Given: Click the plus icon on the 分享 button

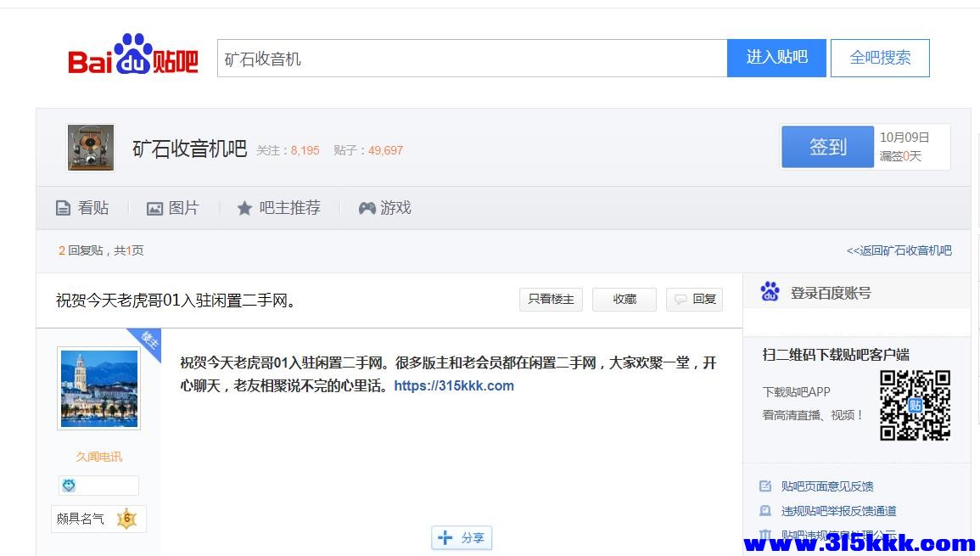Looking at the screenshot, I should pyautogui.click(x=444, y=537).
